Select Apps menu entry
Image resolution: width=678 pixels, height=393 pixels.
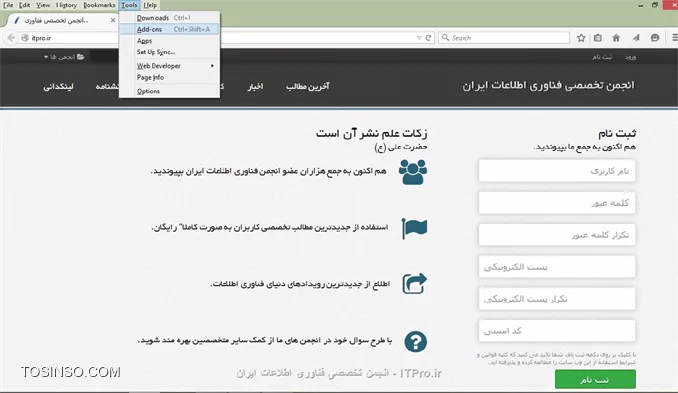(170, 41)
